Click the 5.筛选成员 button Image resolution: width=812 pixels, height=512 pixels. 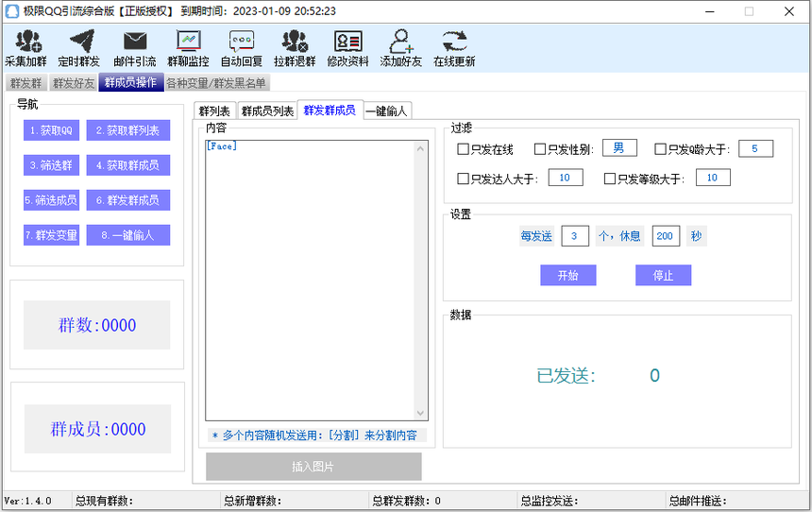tap(51, 200)
